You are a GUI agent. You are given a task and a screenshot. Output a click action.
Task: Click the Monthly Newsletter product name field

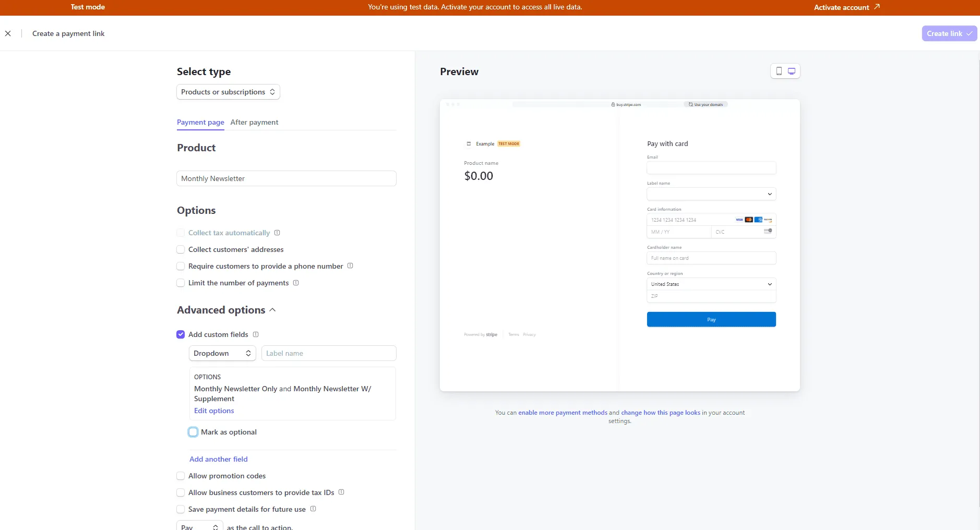(x=286, y=178)
